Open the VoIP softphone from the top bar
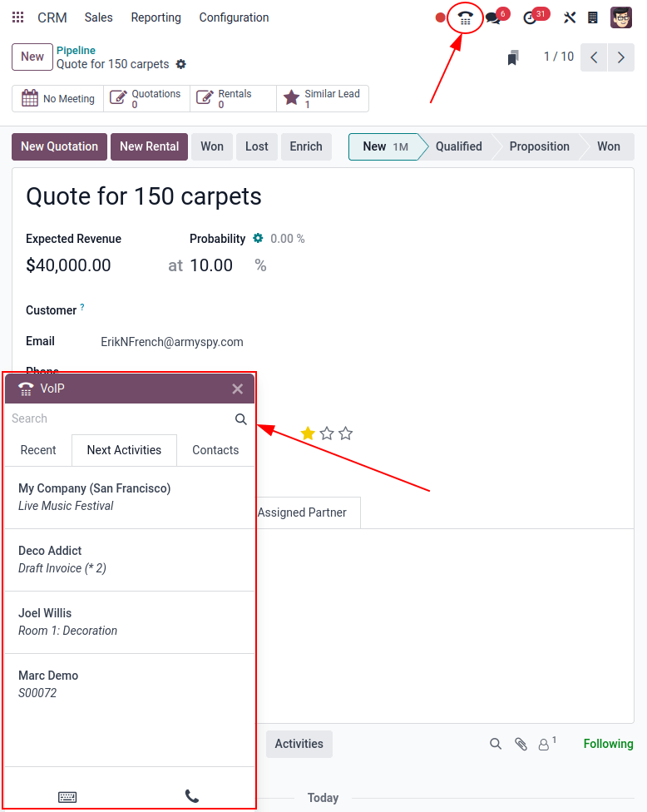 tap(465, 17)
